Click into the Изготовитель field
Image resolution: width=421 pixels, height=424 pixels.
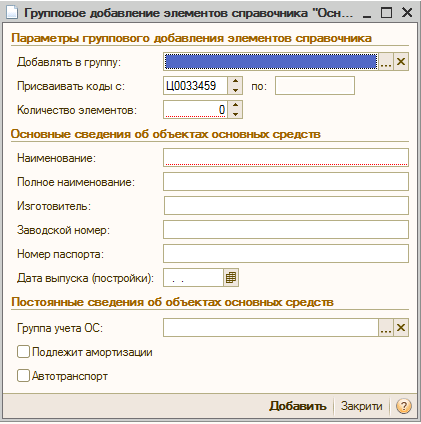pos(286,206)
